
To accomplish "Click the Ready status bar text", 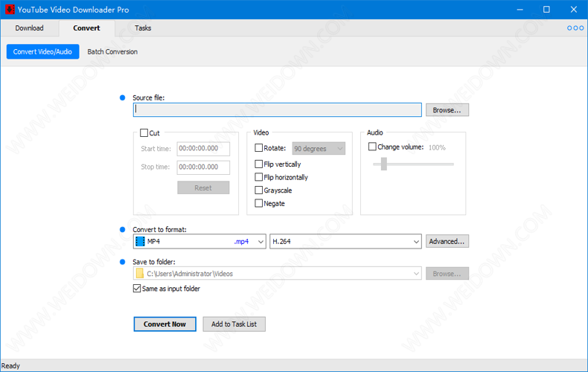I will click(10, 365).
